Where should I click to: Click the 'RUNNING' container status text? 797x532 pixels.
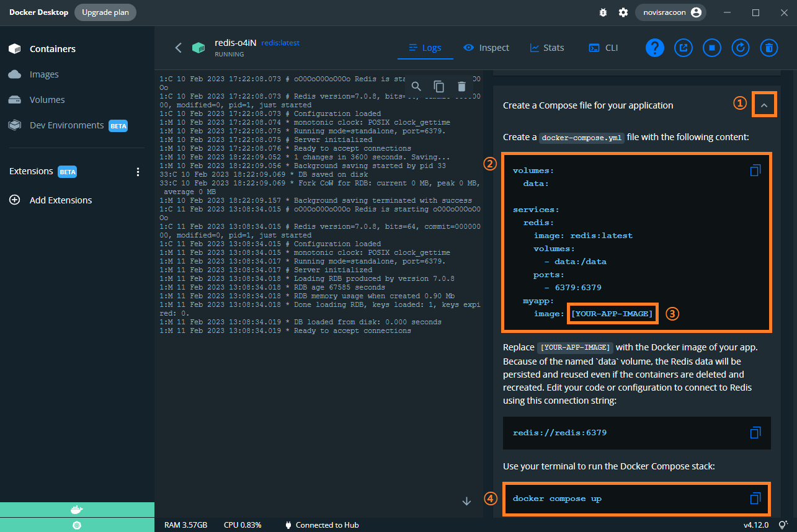click(x=229, y=55)
